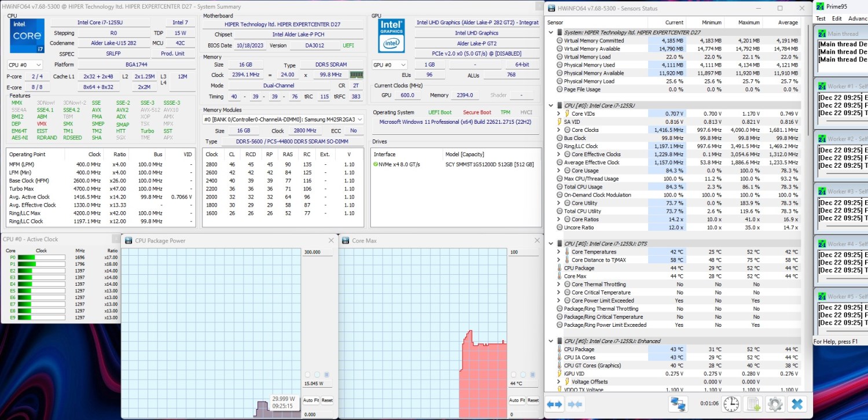This screenshot has height=420, width=868.
Task: Click the expand columns double-arrow icon
Action: tap(554, 404)
